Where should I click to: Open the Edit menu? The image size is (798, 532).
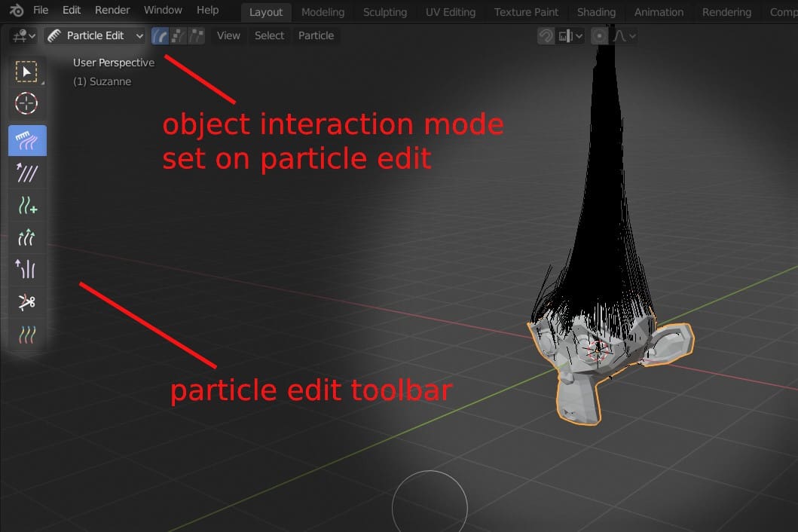pos(72,11)
